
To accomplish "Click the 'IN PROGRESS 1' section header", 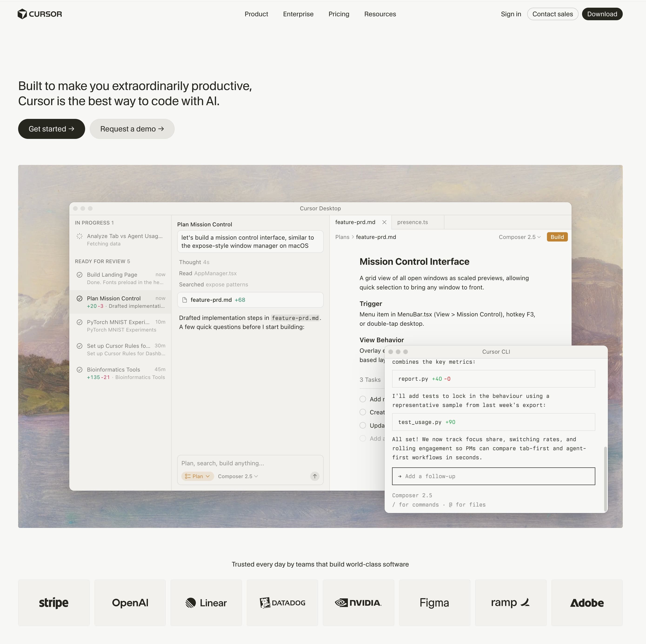I will click(x=94, y=223).
